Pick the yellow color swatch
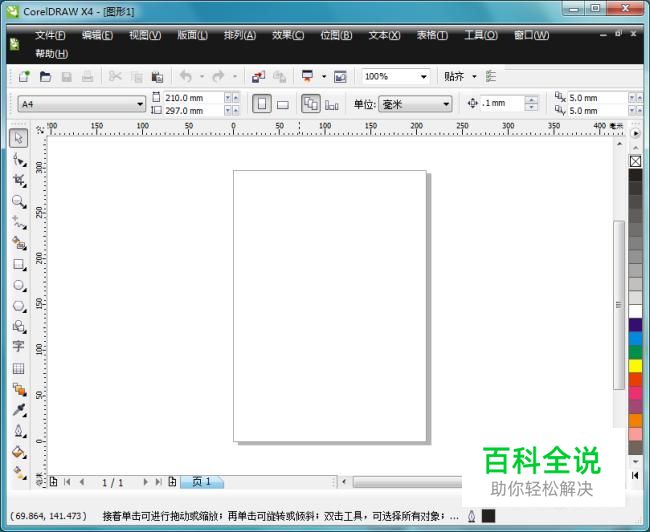This screenshot has width=650, height=532. (x=635, y=366)
